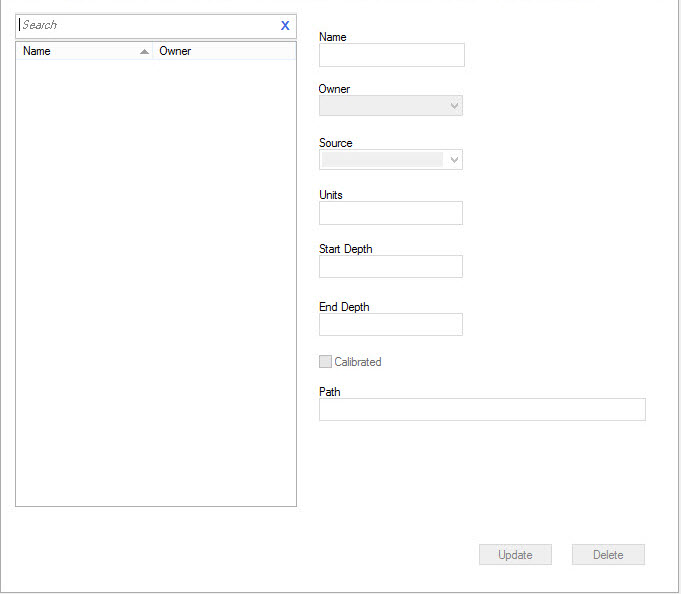This screenshot has width=681, height=594.
Task: Select the Start Depth input box
Action: coord(390,267)
